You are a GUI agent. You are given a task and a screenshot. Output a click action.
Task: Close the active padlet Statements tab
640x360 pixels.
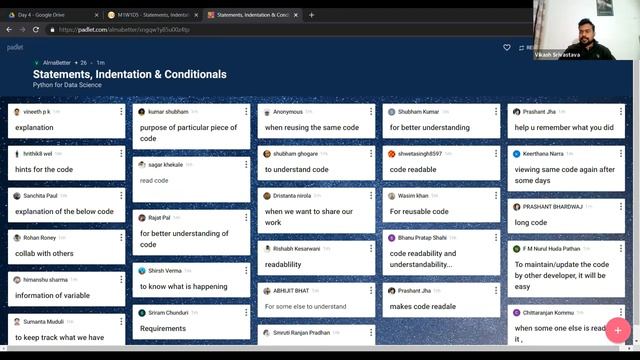(x=296, y=15)
